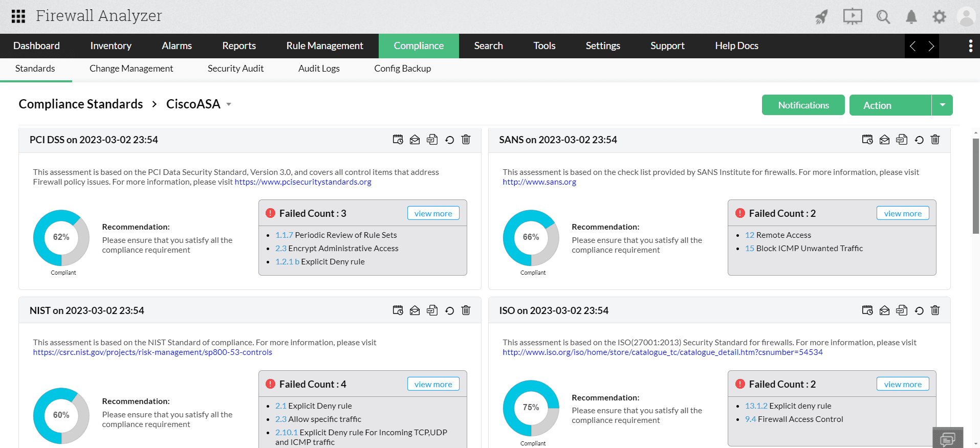Expand the CiscoASA device dropdown
This screenshot has height=448, width=980.
point(229,104)
